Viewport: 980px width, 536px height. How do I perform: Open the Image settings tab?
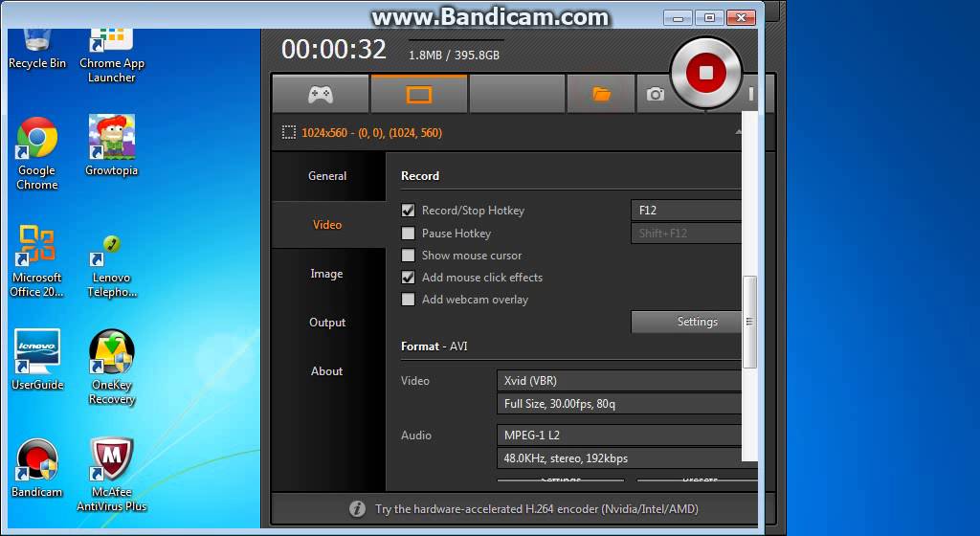point(327,274)
